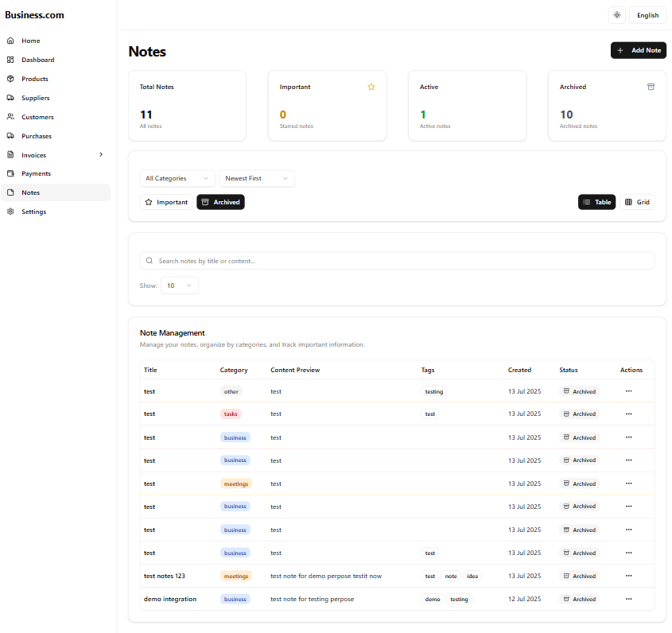Open the English language selector
The image size is (672, 633).
pos(647,15)
